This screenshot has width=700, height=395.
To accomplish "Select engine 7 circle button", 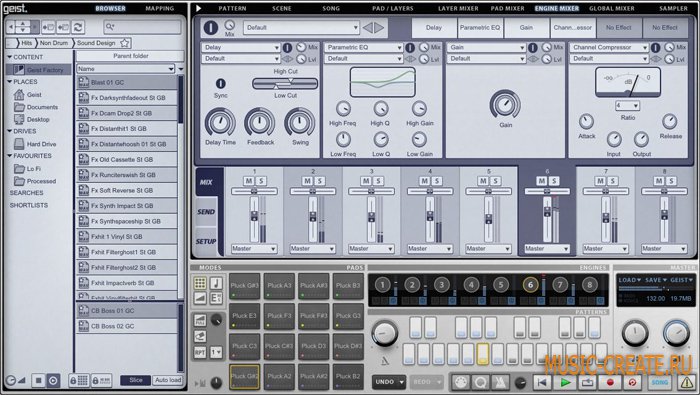I will (560, 285).
